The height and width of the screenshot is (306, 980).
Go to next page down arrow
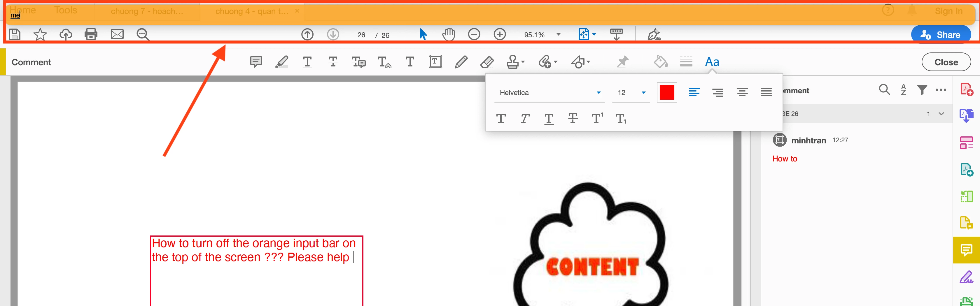pyautogui.click(x=333, y=35)
